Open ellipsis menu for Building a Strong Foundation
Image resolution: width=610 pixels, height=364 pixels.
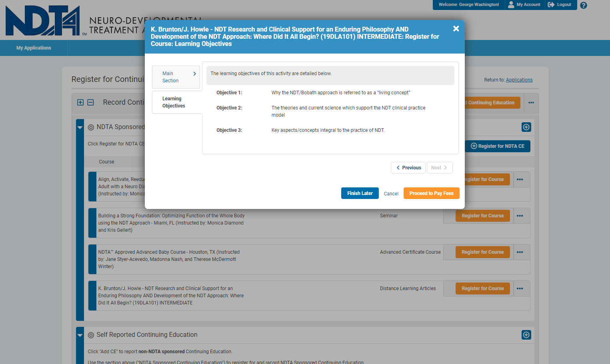520,216
